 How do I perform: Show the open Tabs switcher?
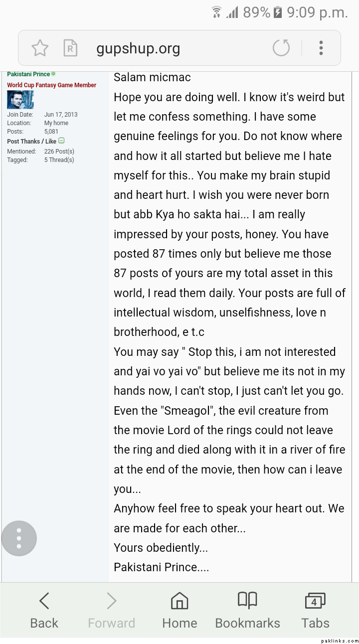(315, 611)
